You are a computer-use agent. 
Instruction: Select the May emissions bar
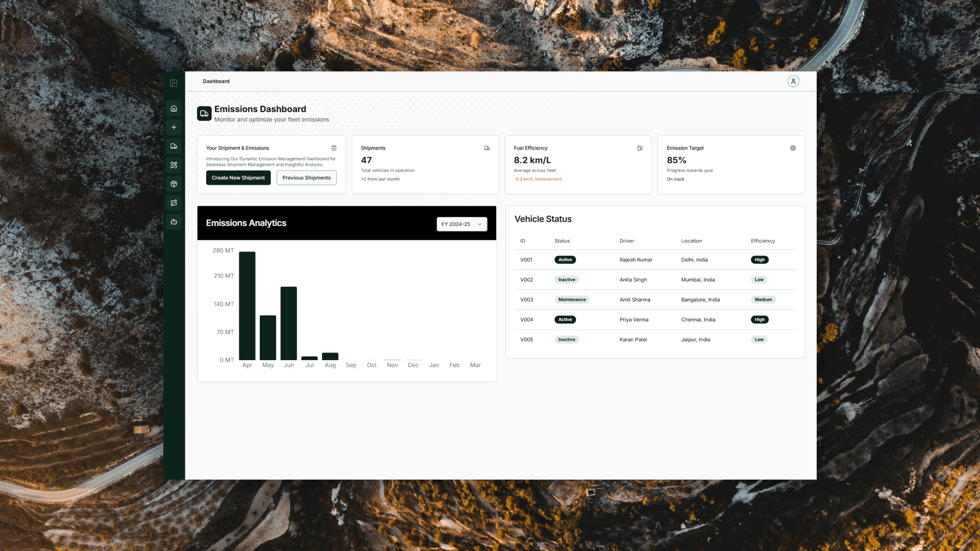click(x=268, y=338)
